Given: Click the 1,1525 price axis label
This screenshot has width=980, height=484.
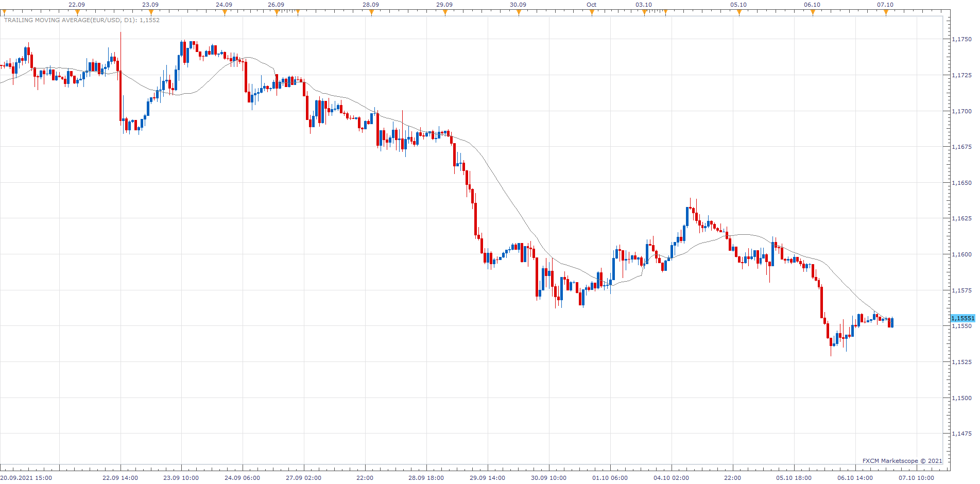Looking at the screenshot, I should click(x=961, y=362).
